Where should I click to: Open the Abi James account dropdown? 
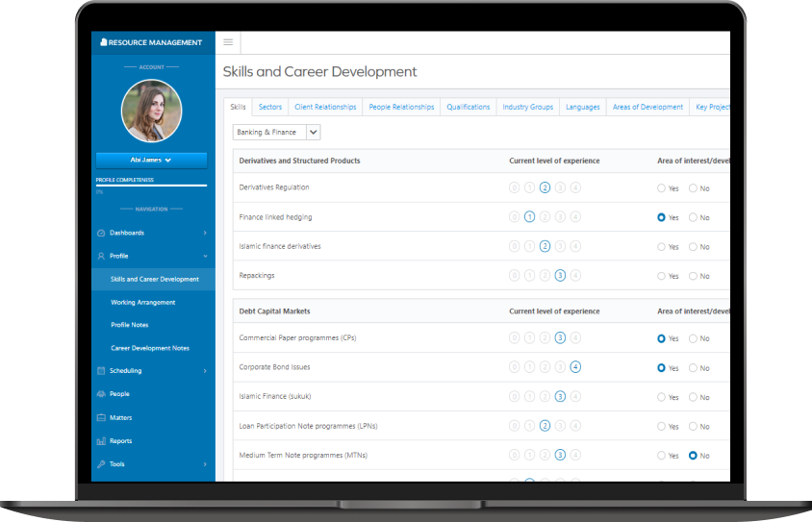pyautogui.click(x=151, y=160)
